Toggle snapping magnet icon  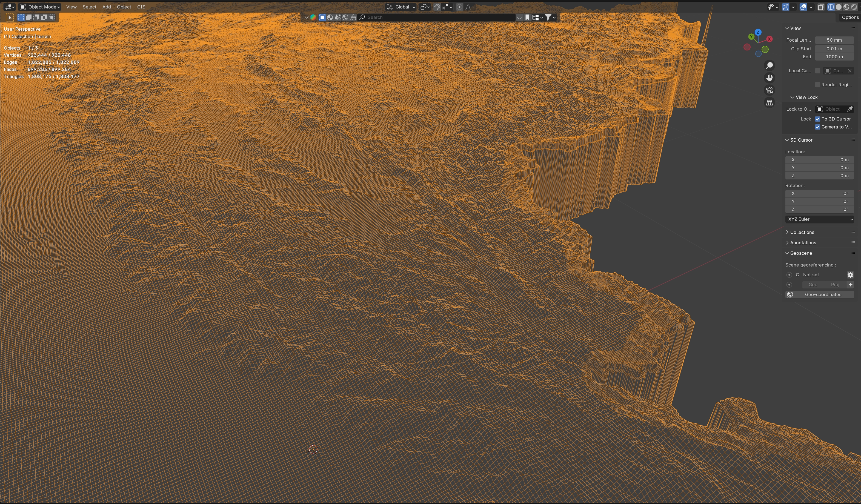[x=437, y=7]
